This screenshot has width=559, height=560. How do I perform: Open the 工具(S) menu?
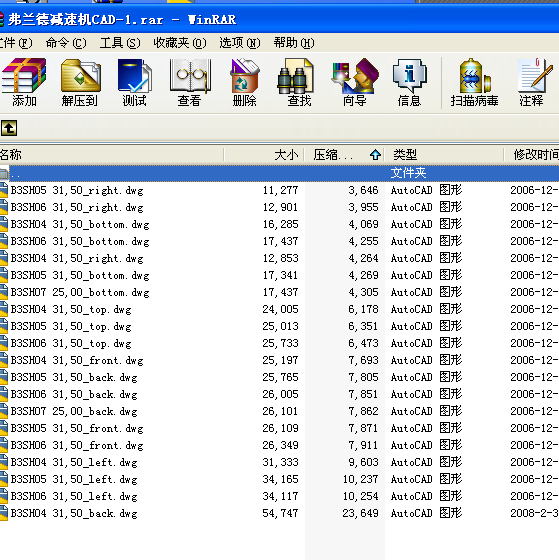[x=120, y=43]
